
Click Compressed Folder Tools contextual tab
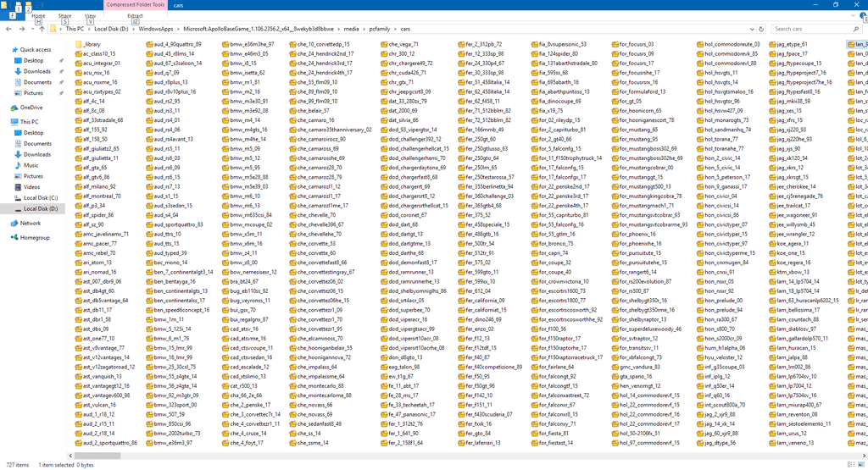(x=136, y=4)
